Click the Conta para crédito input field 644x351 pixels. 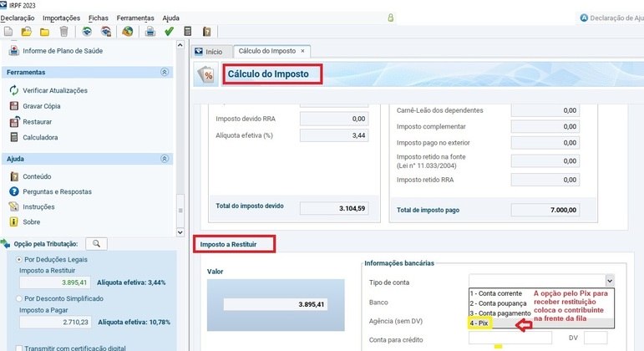[x=510, y=338]
